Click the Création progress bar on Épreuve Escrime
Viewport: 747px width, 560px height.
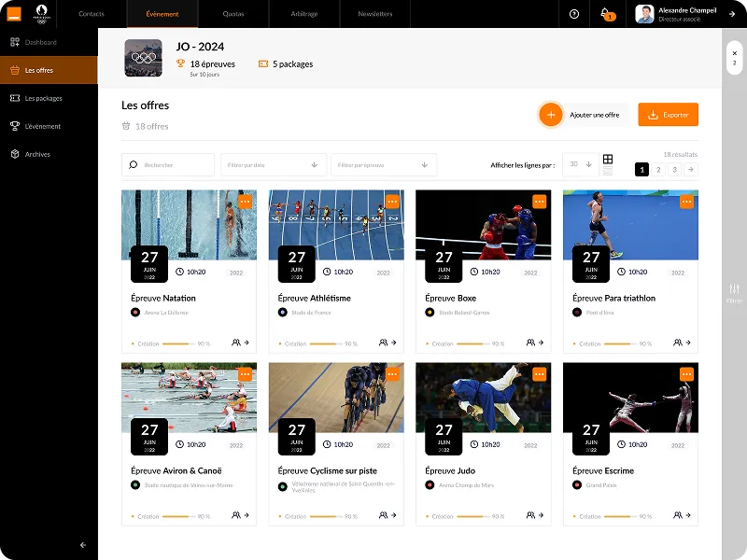(x=620, y=516)
